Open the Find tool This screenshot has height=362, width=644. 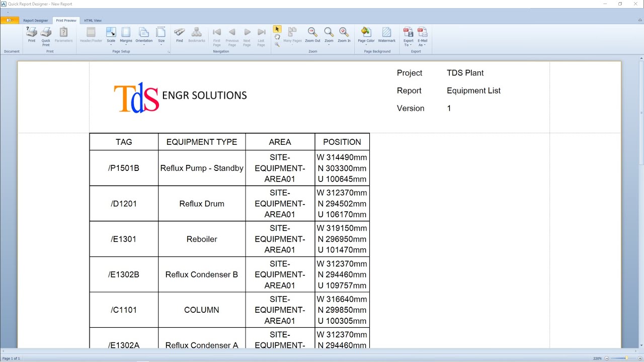pyautogui.click(x=180, y=35)
